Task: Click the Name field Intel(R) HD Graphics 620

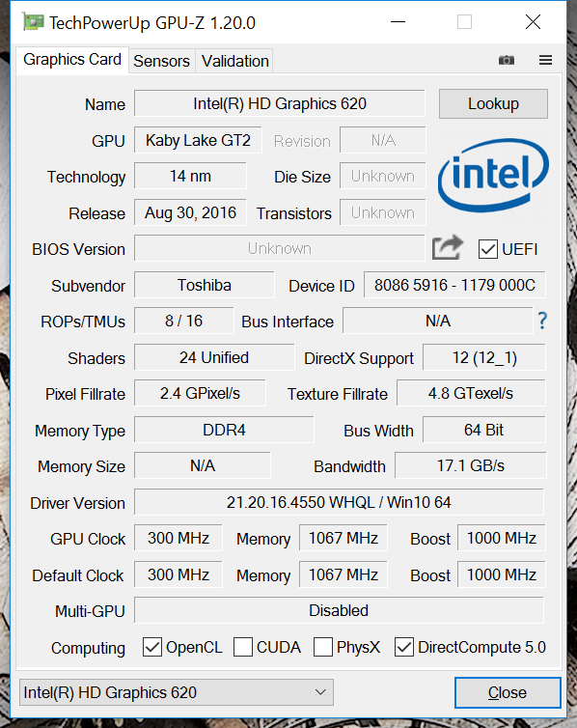Action: coord(280,103)
